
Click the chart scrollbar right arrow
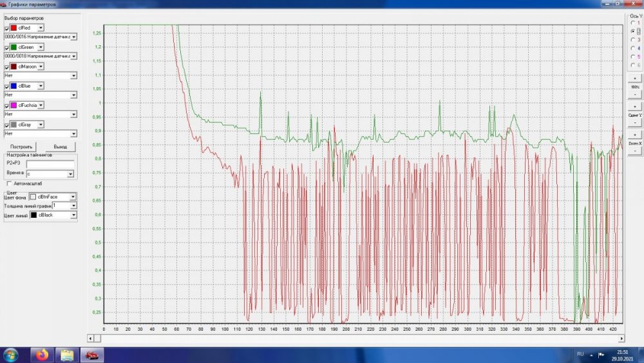[x=621, y=338]
